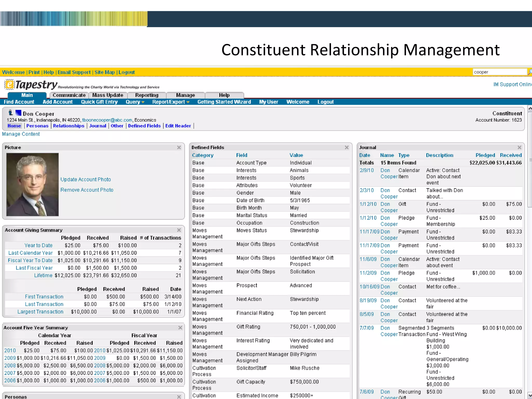Click the eTapestry logo
The width and height of the screenshot is (532, 399).
31,85
